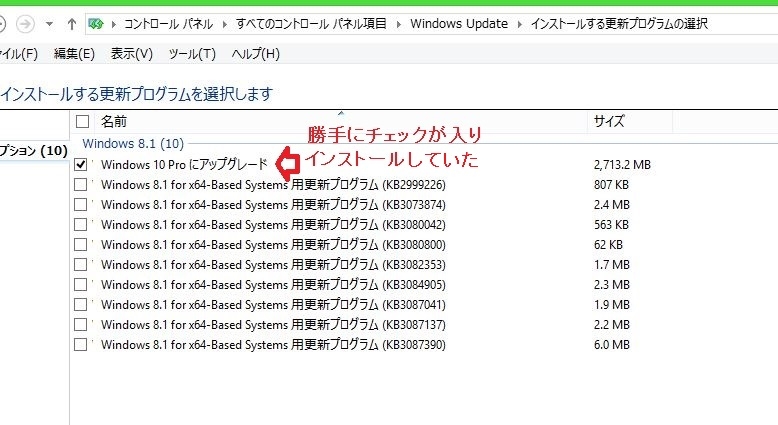This screenshot has height=425, width=778.
Task: Click インストールする更新プログラムの選択 breadcrumb
Action: click(x=619, y=24)
